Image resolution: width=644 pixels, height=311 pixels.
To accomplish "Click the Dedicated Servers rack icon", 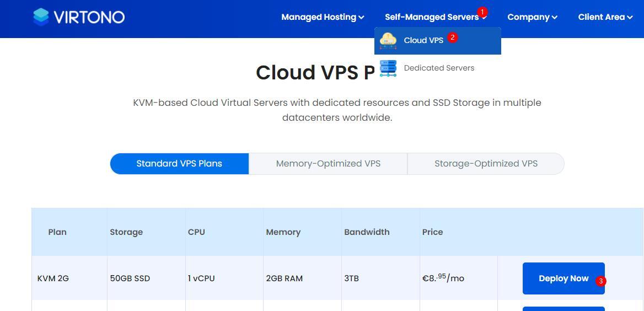I will [388, 68].
